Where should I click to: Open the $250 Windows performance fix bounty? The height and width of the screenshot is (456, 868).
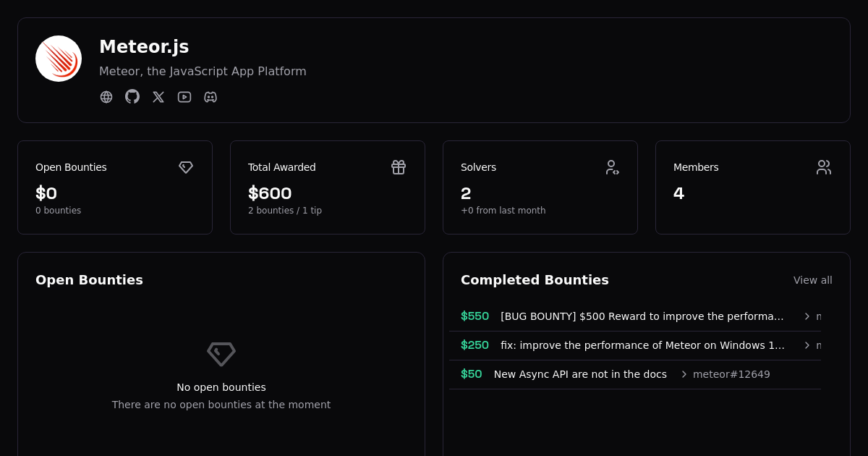point(642,345)
